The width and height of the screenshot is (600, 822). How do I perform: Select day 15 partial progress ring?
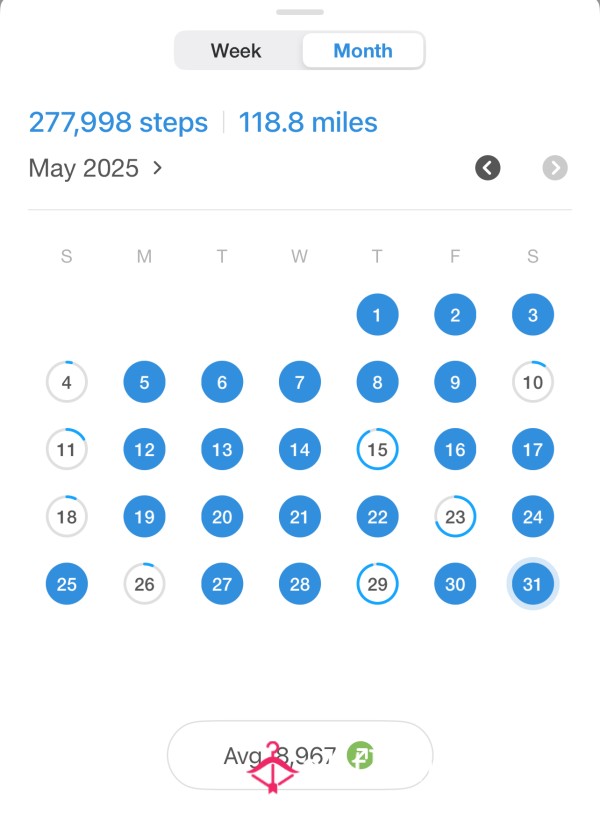coord(377,449)
